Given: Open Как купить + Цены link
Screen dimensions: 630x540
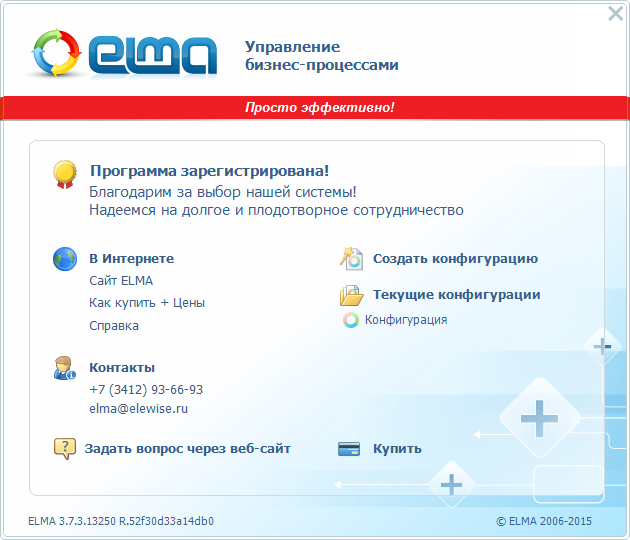Looking at the screenshot, I should pyautogui.click(x=146, y=303).
